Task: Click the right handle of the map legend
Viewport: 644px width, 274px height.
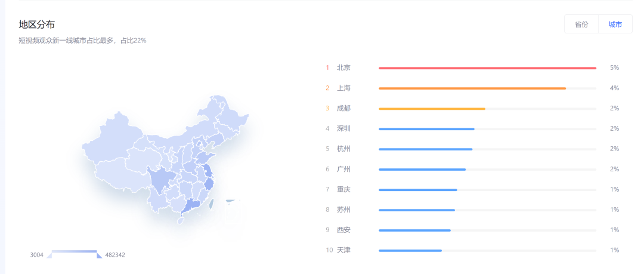Action: 100,255
